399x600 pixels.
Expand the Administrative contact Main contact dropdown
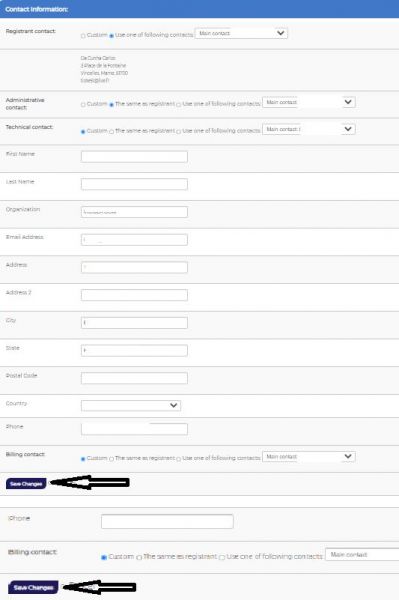click(x=309, y=102)
